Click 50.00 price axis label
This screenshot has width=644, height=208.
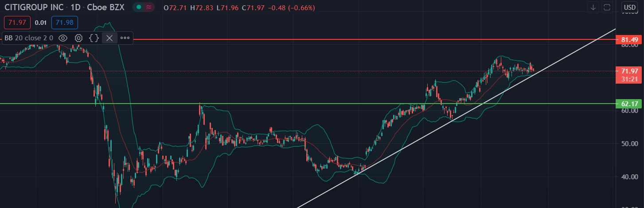630,144
